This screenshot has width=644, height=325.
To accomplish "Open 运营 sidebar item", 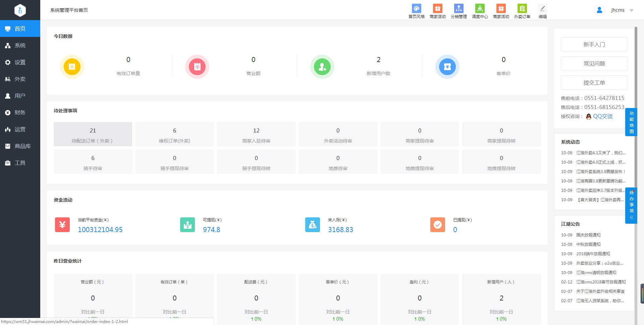I will click(x=20, y=129).
